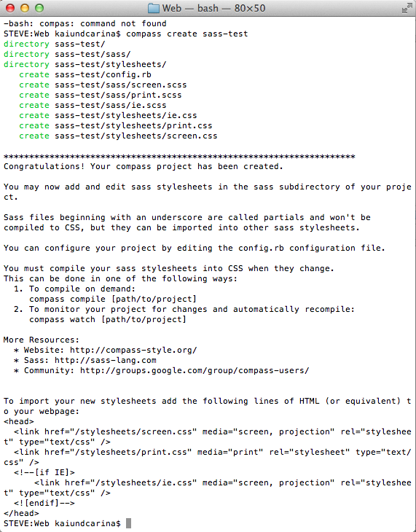The height and width of the screenshot is (532, 416).
Task: Click the "compass watch [path/to/project]" line
Action: [x=108, y=319]
